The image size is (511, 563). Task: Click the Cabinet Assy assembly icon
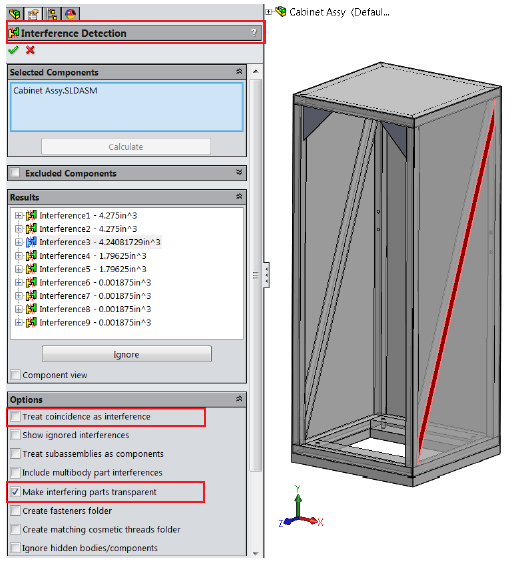280,12
